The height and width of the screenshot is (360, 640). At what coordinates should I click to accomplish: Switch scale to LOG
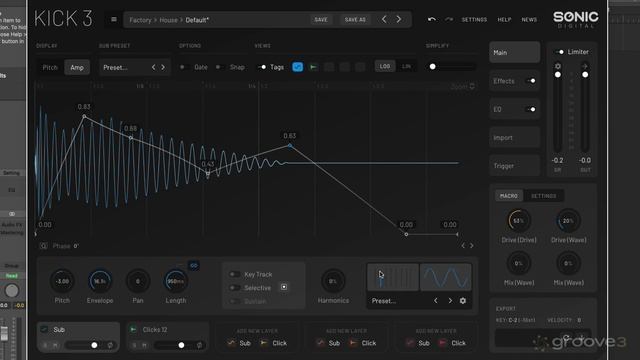[x=385, y=67]
